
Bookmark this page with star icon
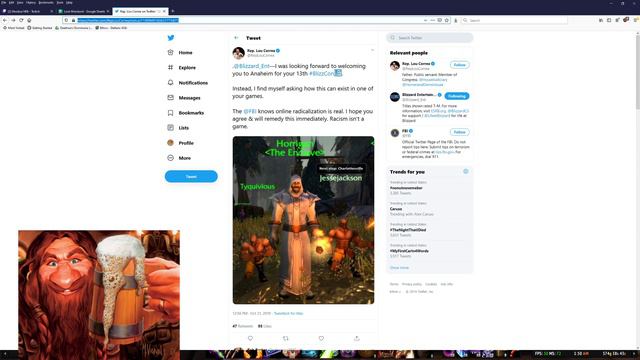point(447,20)
